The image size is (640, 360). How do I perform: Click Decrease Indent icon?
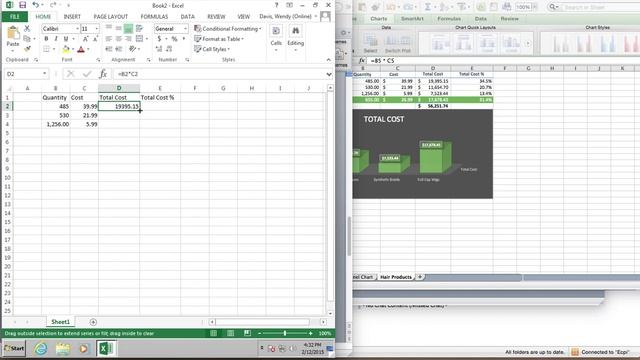coord(109,49)
